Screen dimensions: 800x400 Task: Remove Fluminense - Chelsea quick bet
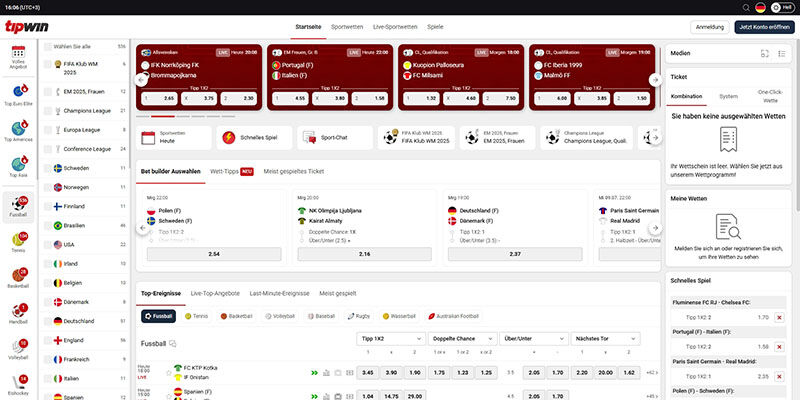(779, 317)
